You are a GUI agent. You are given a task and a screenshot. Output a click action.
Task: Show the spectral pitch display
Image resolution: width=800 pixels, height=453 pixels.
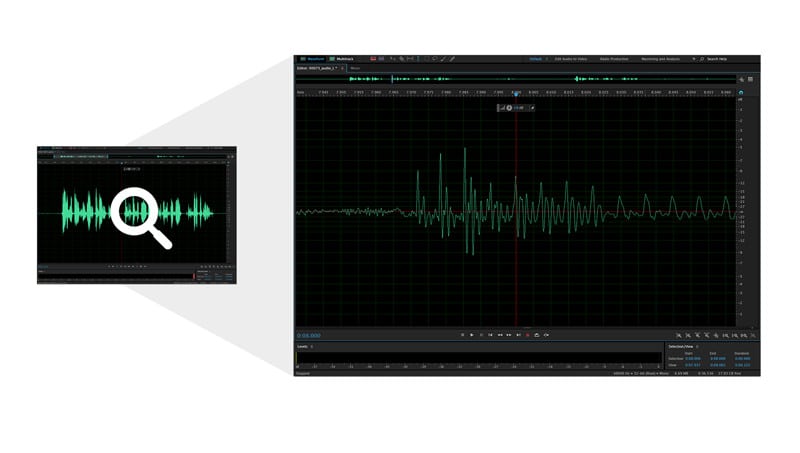[381, 59]
